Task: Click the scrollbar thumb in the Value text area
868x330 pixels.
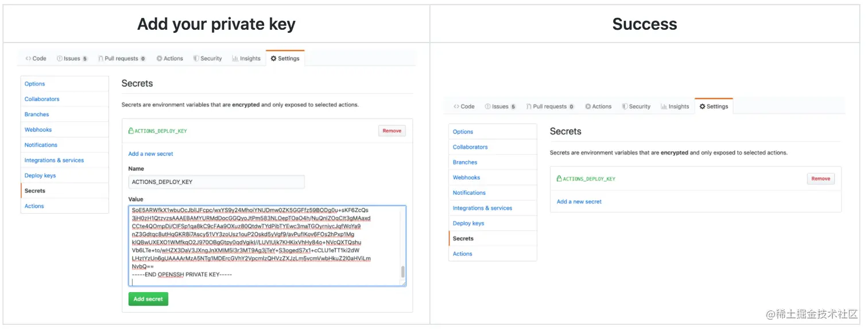Action: [x=402, y=272]
